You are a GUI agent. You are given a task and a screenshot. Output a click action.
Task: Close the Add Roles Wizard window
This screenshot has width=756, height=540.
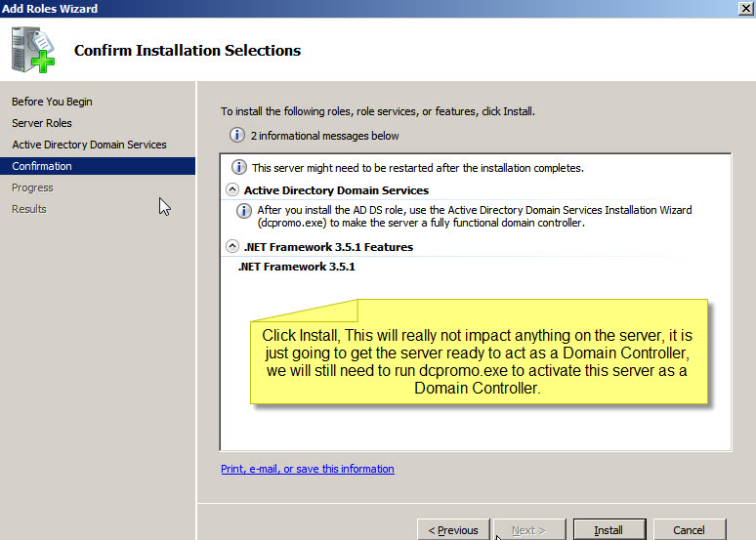point(745,9)
